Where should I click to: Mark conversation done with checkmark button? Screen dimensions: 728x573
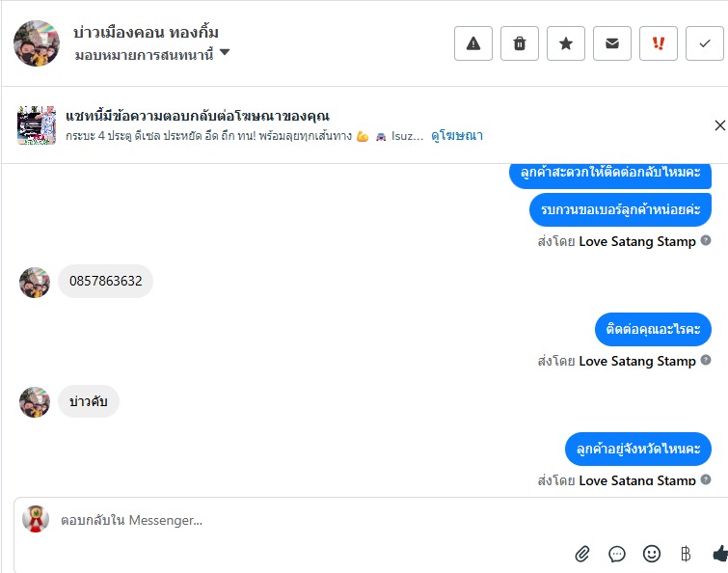coord(705,43)
